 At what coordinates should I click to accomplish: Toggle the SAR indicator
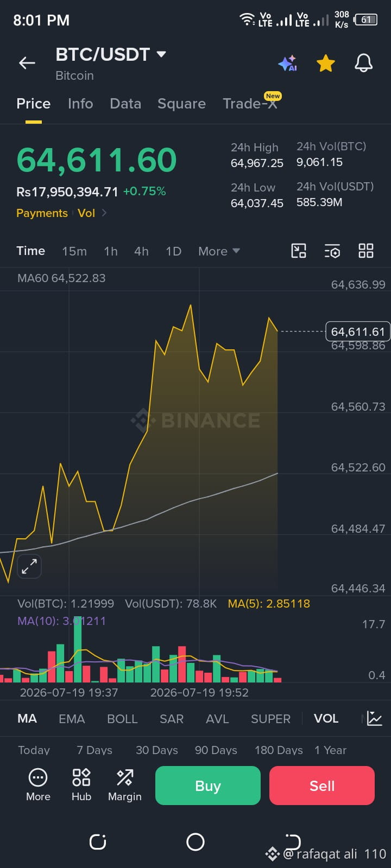tap(172, 719)
